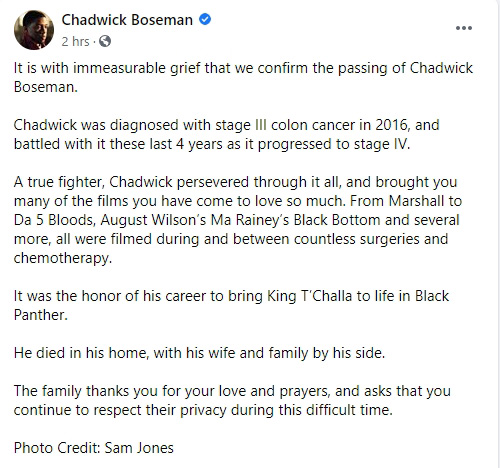Click the "He died in his home" sentence
Image resolution: width=500 pixels, height=468 pixels.
point(199,353)
